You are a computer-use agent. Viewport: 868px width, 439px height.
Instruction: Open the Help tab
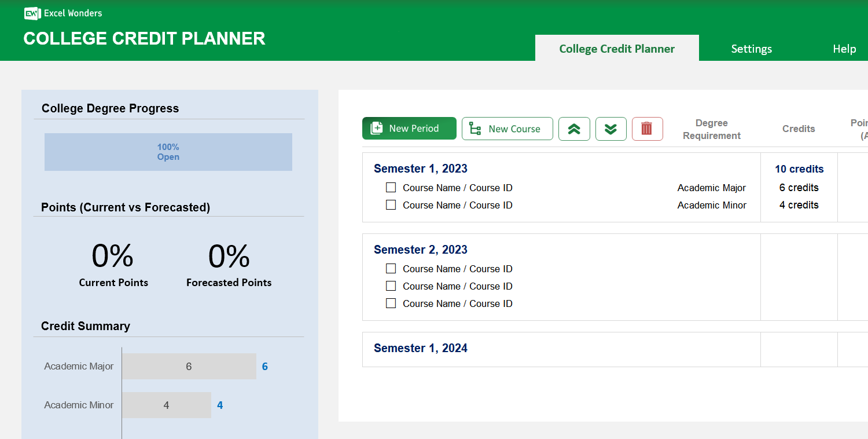(x=844, y=49)
